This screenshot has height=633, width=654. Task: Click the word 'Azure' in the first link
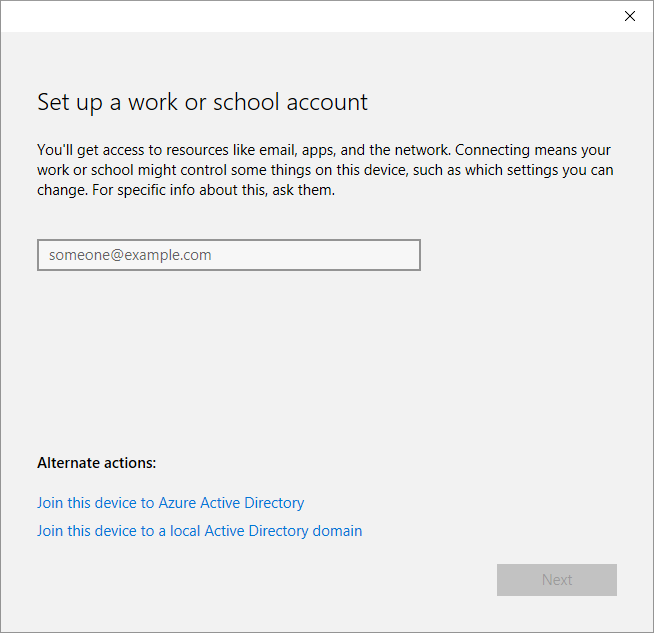(x=179, y=503)
